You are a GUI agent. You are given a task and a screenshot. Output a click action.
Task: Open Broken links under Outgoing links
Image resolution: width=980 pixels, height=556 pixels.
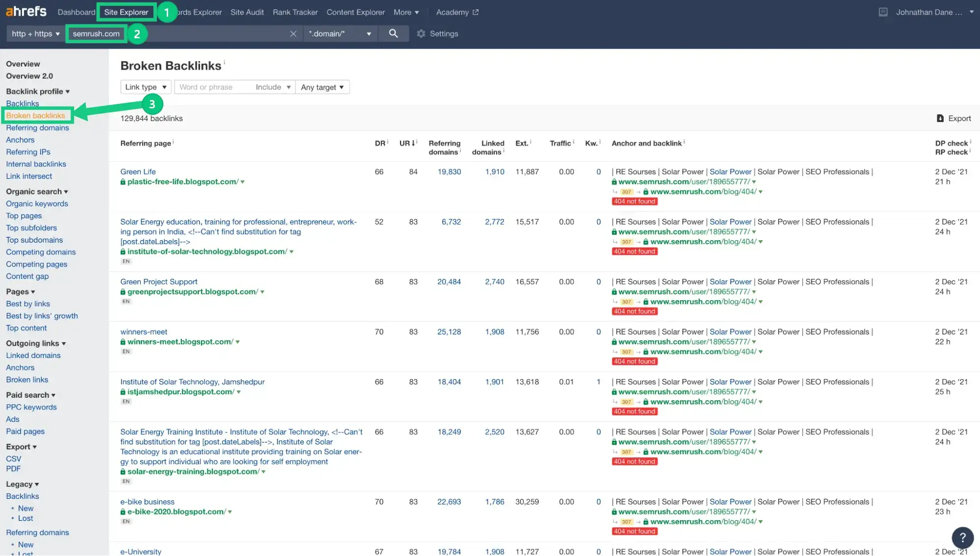click(x=27, y=380)
